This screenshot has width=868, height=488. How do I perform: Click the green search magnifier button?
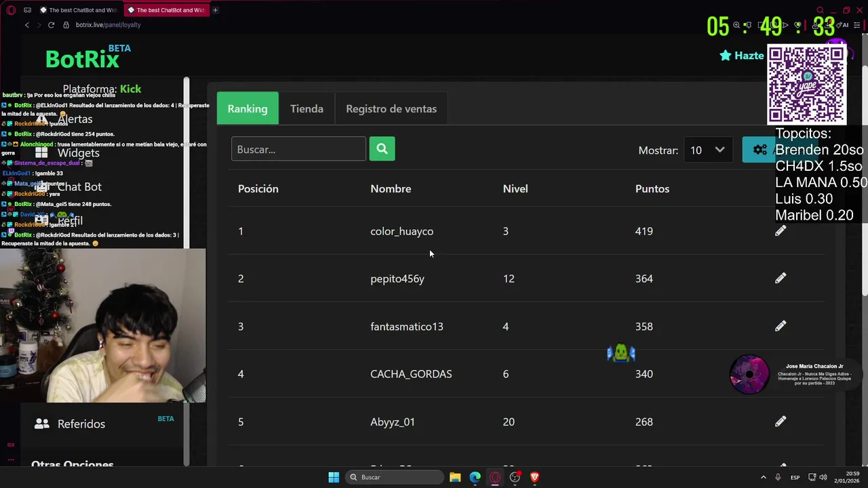click(x=382, y=149)
